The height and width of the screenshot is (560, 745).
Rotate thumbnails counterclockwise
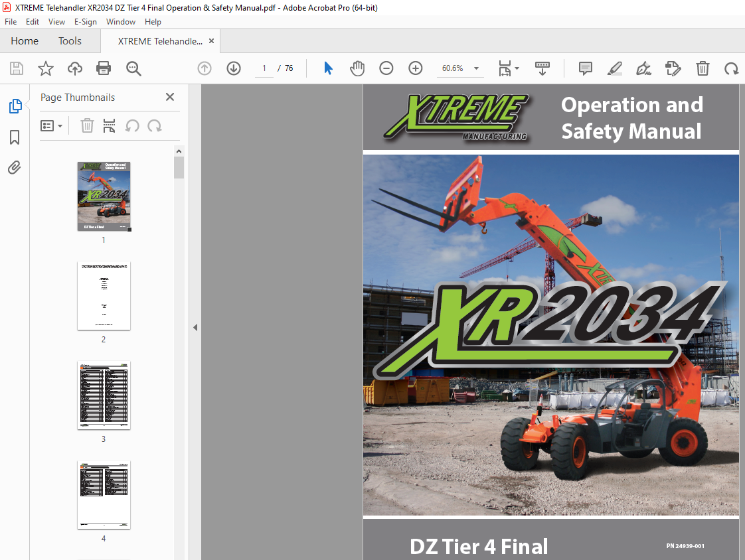[x=132, y=126]
